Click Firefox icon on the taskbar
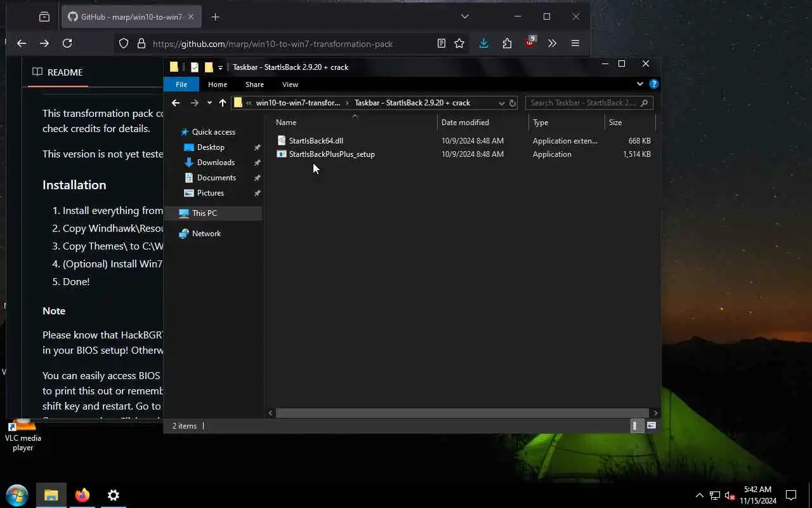812x508 pixels. (82, 495)
